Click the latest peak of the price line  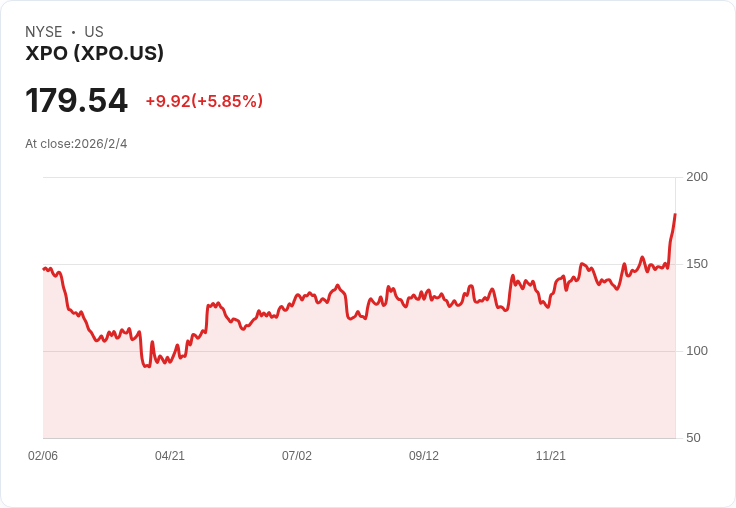pos(675,215)
